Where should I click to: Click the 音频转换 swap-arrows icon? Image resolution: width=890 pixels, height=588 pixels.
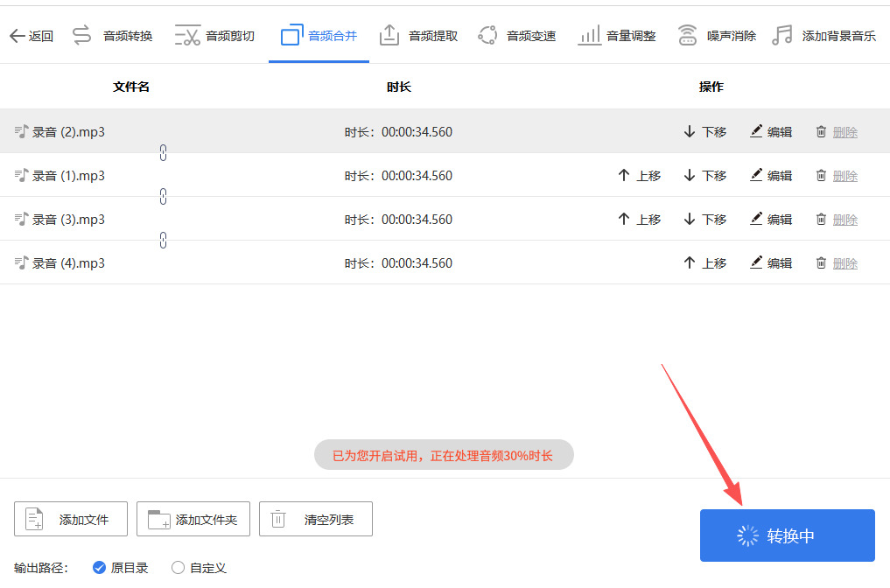(81, 35)
